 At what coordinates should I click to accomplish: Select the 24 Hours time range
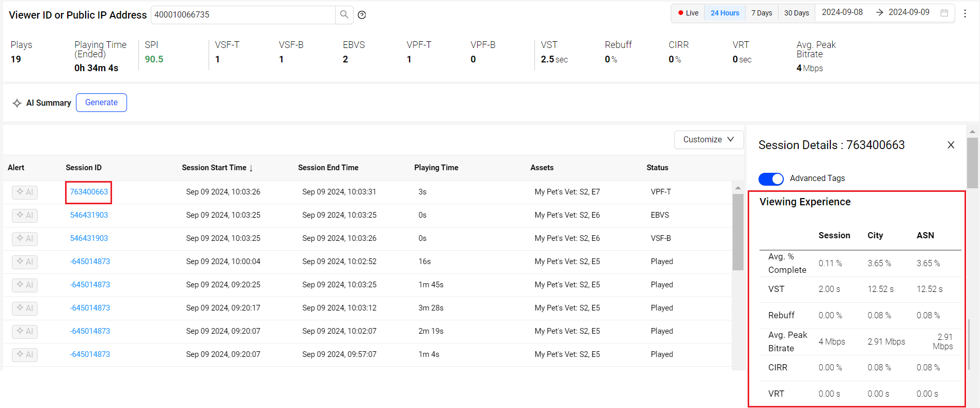point(724,13)
